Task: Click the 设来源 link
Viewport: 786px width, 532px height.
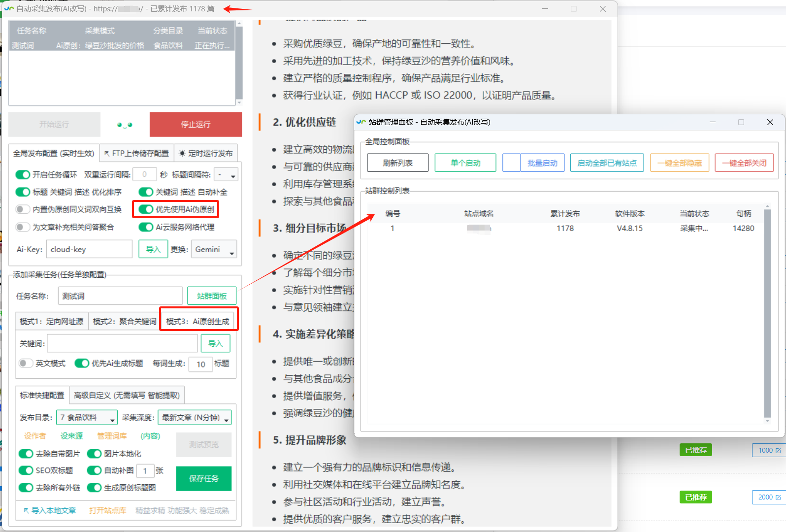Action: pos(72,436)
